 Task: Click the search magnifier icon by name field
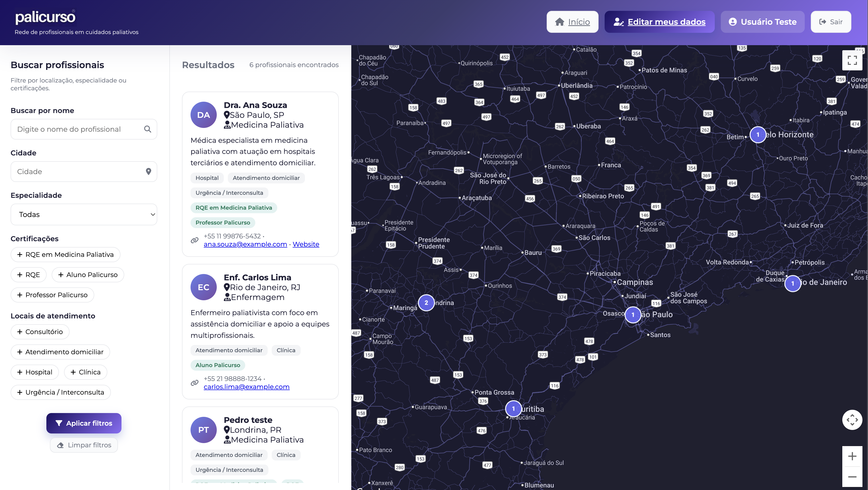point(148,129)
